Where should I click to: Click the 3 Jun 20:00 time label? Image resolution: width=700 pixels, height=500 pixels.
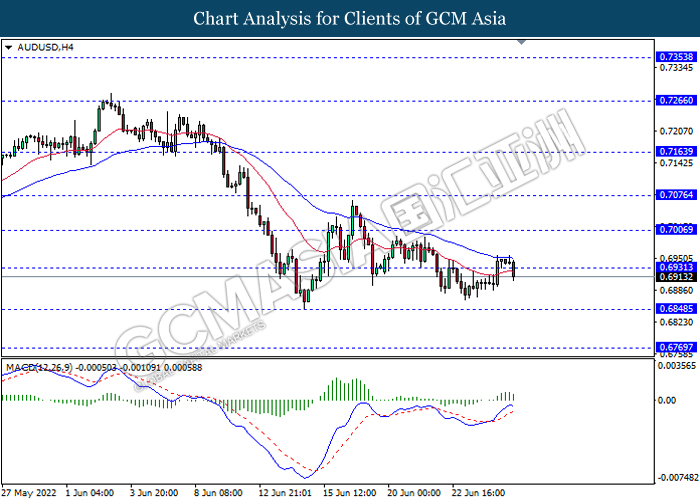(x=154, y=493)
